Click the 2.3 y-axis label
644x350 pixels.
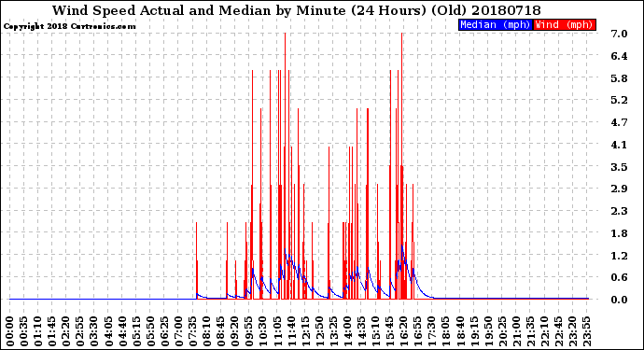tap(619, 211)
